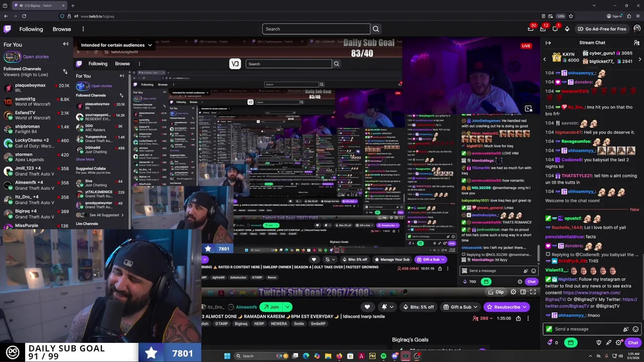Click the Go Ad-Free for Free button
This screenshot has width=644, height=362.
coord(602,29)
